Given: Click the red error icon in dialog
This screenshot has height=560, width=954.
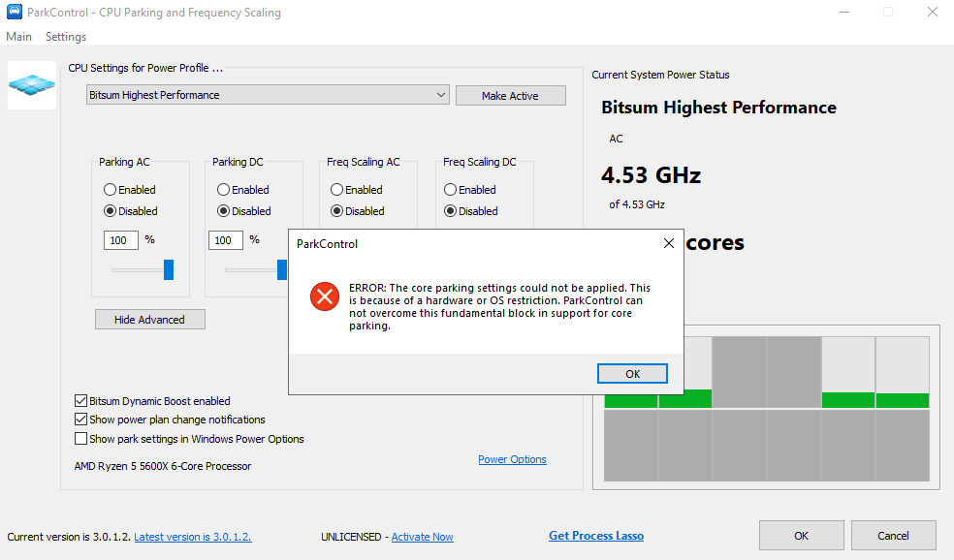Looking at the screenshot, I should 325,296.
